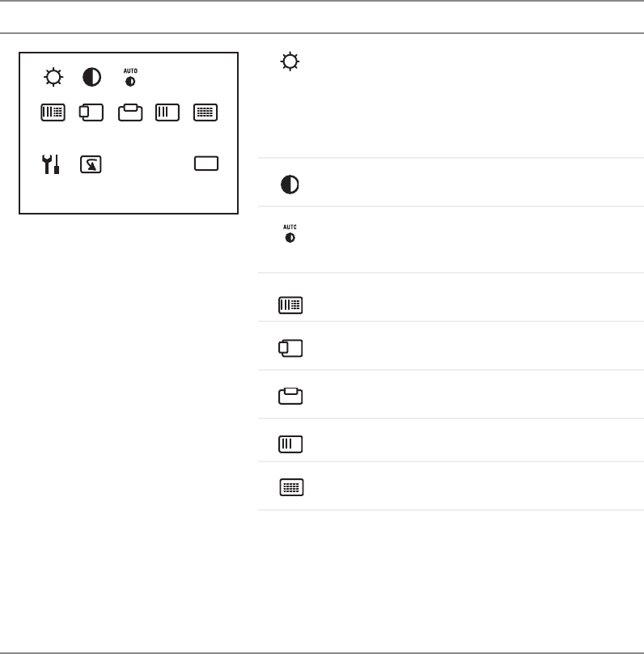Screen dimensions: 644x654
Task: Click the AUTO contrast icon in the legend list
Action: coord(289,235)
